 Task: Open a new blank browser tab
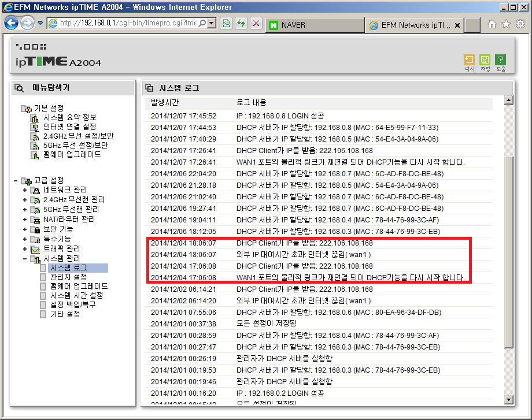point(472,25)
